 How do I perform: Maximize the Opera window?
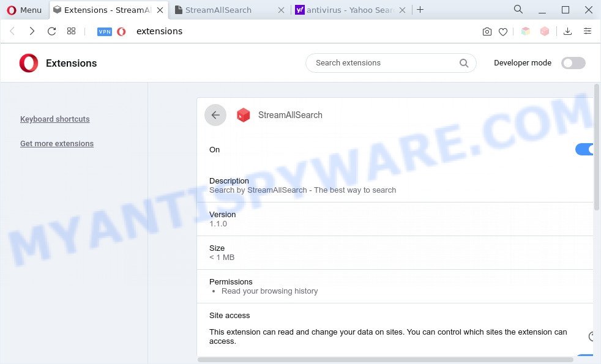click(566, 10)
